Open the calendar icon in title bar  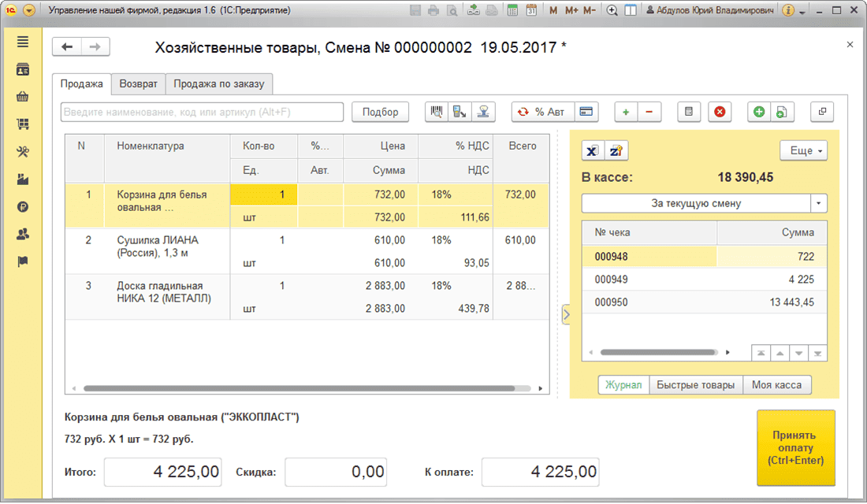click(x=531, y=10)
